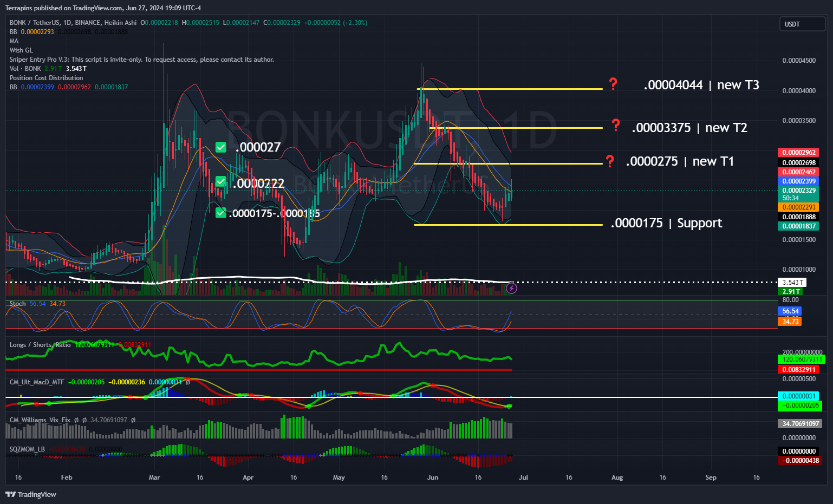Click the .0000175-.0000185 annotation label
This screenshot has width=833, height=504.
[275, 213]
